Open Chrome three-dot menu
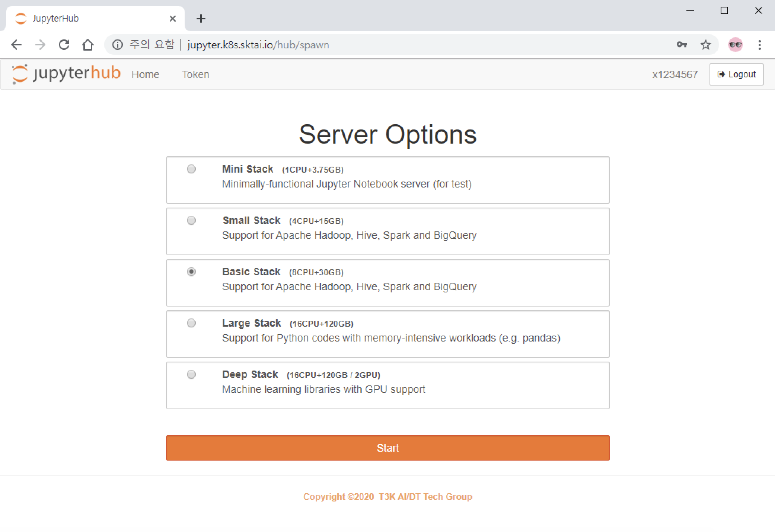Viewport: 775px width, 532px height. click(x=759, y=45)
